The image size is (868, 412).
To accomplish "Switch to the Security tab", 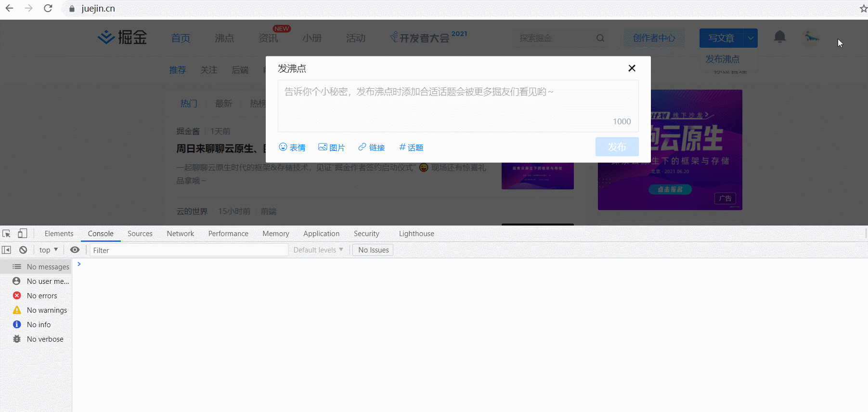I will (366, 234).
